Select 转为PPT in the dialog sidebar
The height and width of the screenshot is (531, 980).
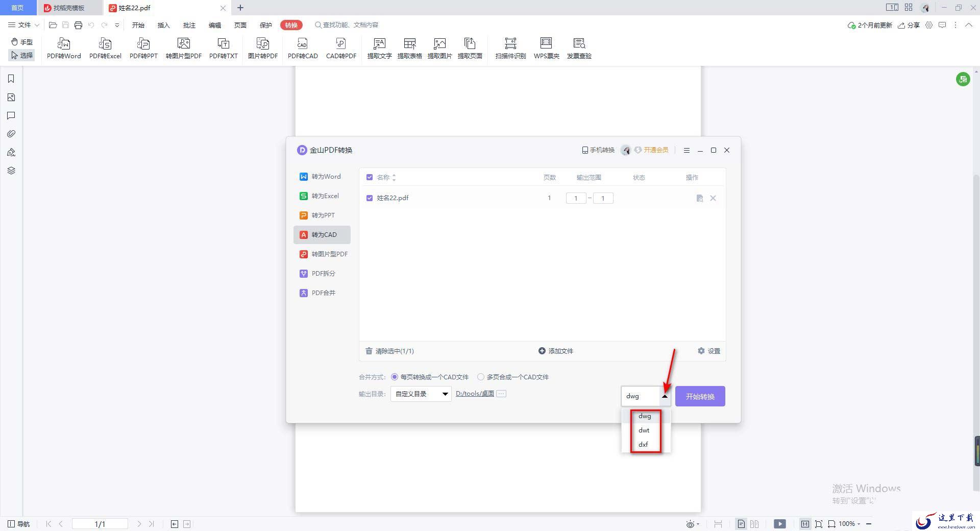[322, 215]
